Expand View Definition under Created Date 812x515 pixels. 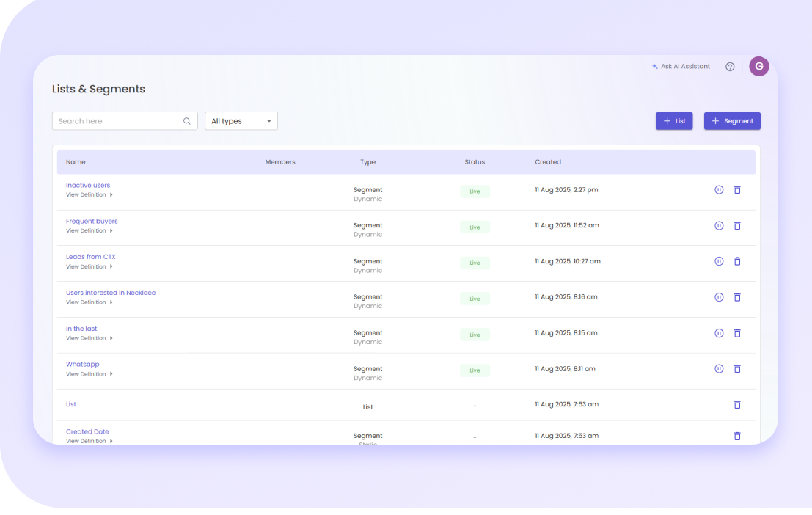[89, 441]
